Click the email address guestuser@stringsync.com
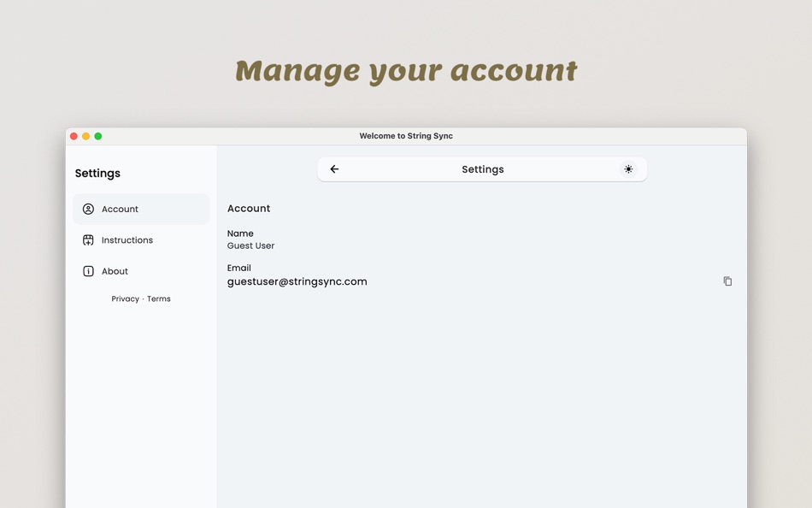The image size is (812, 508). pos(297,281)
